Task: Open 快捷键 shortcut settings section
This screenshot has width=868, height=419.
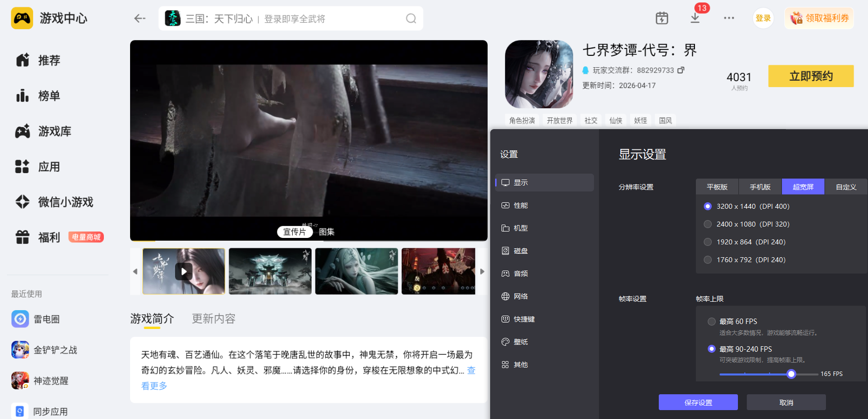Action: coord(545,319)
